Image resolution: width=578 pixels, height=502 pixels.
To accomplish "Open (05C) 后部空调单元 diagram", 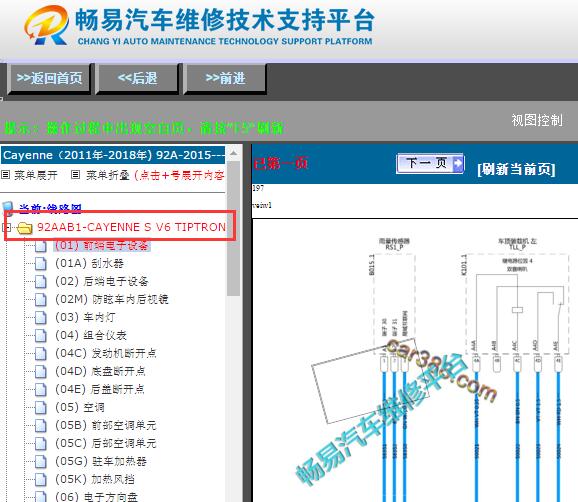I will pyautogui.click(x=106, y=443).
